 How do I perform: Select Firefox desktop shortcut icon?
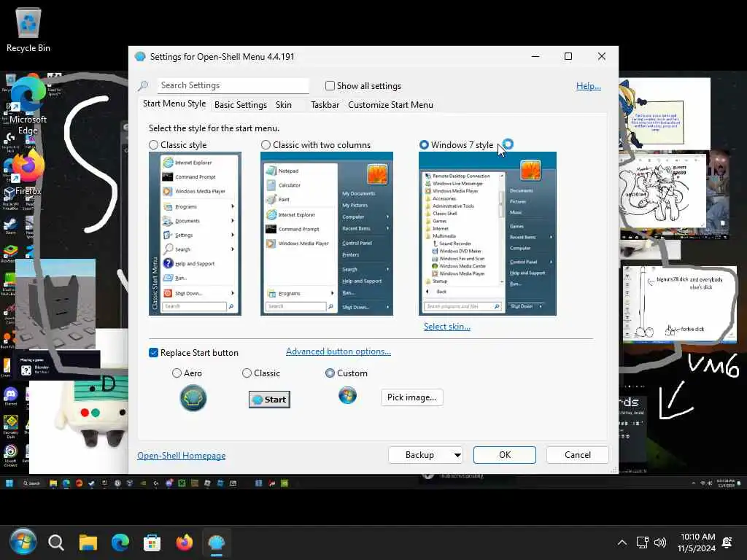point(28,174)
